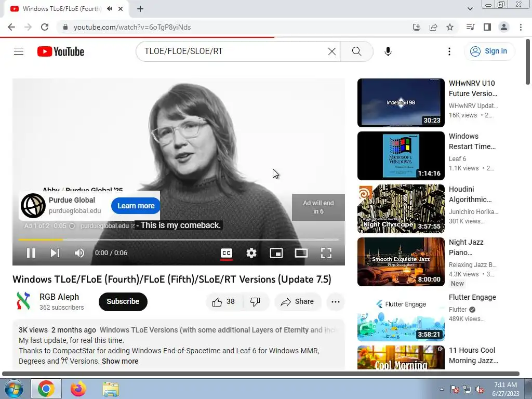Open Chrome media controls icon
The width and height of the screenshot is (532, 399).
(470, 27)
